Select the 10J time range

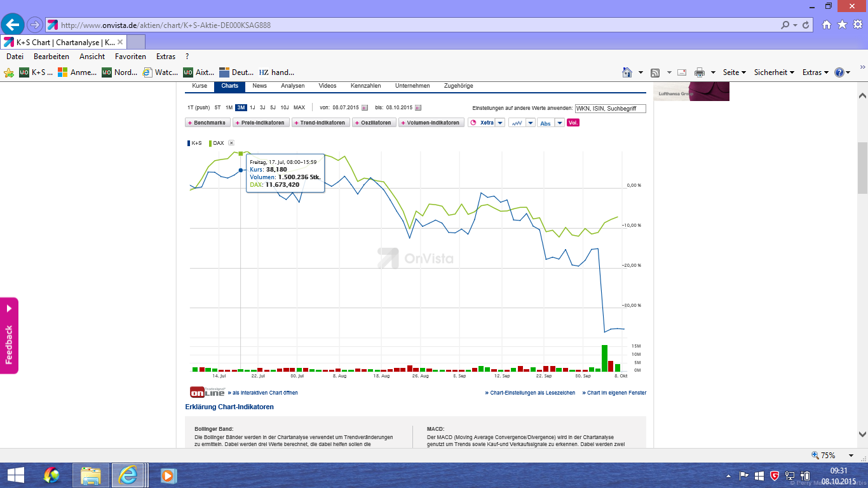284,107
